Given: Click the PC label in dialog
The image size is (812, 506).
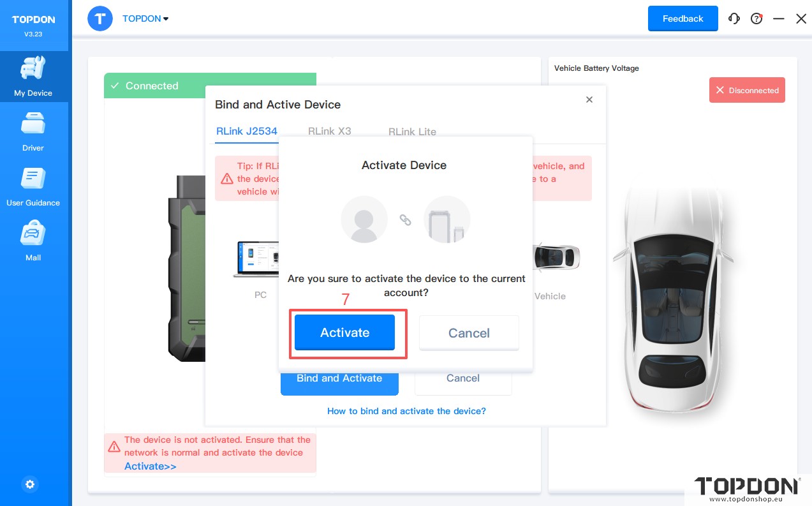Looking at the screenshot, I should click(260, 295).
